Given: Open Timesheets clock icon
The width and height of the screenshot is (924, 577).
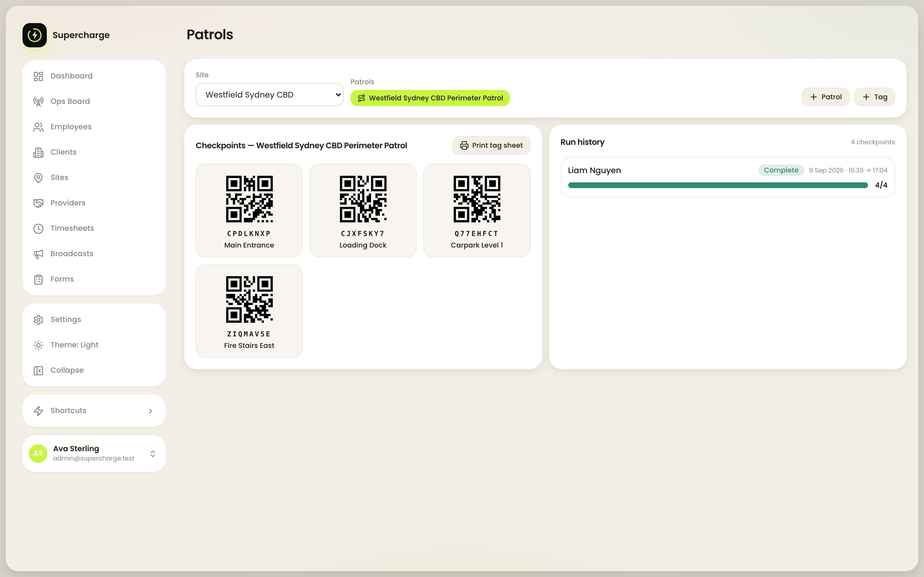Looking at the screenshot, I should click(38, 228).
